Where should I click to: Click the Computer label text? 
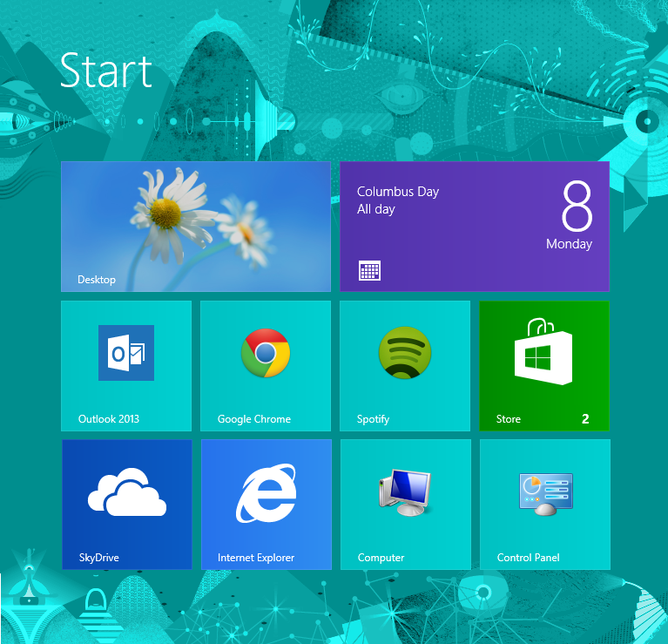(x=381, y=558)
